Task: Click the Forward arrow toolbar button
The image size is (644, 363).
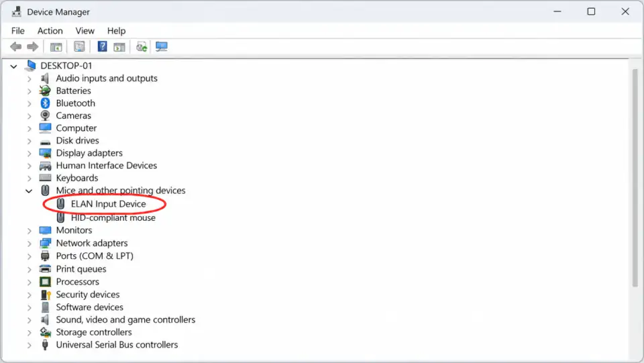Action: [32, 47]
